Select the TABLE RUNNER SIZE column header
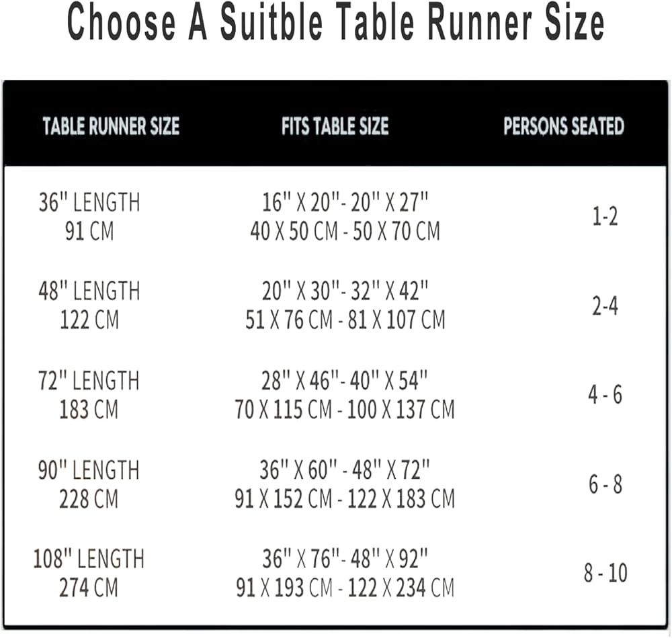The width and height of the screenshot is (672, 638). click(111, 126)
